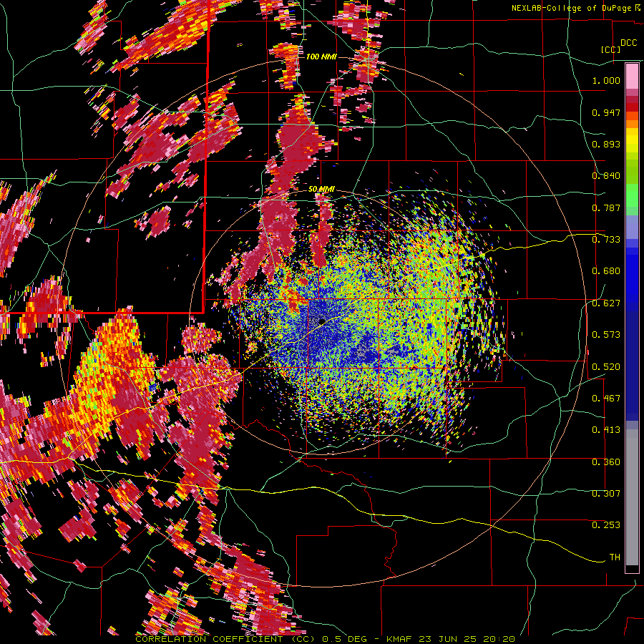The height and width of the screenshot is (644, 644).
Task: Select the 1.000 value on the color scale
Action: pos(606,80)
